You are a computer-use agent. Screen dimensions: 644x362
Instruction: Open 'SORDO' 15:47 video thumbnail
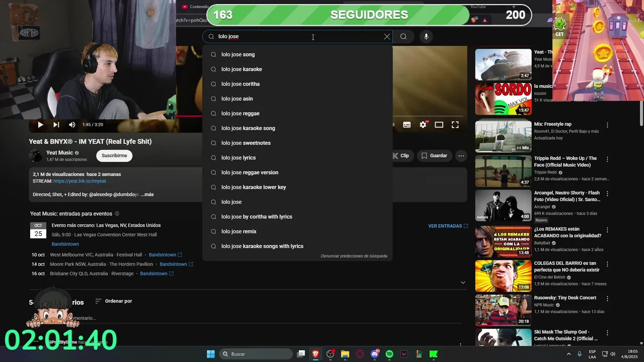(x=503, y=99)
